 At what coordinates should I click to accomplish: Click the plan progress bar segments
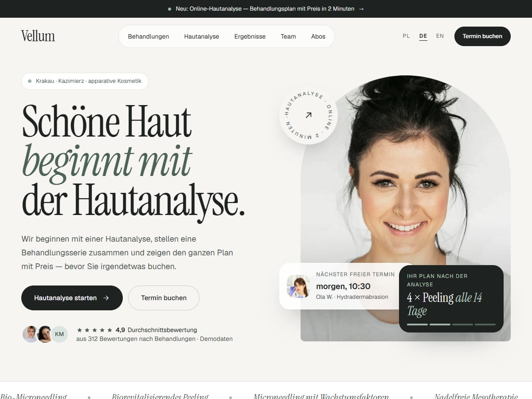tap(451, 325)
